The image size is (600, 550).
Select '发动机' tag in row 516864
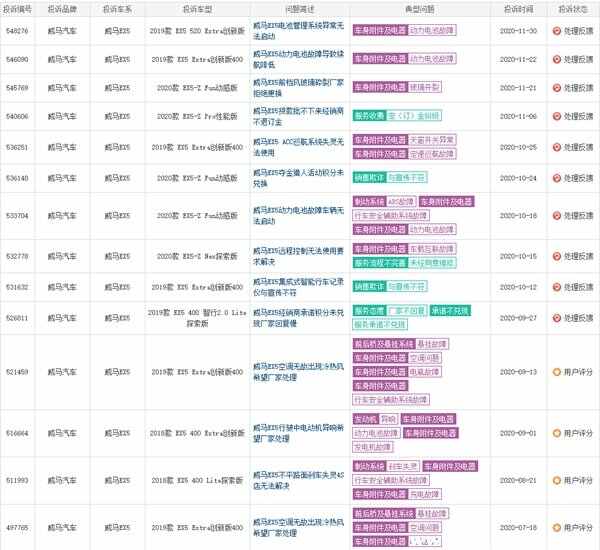[x=366, y=419]
